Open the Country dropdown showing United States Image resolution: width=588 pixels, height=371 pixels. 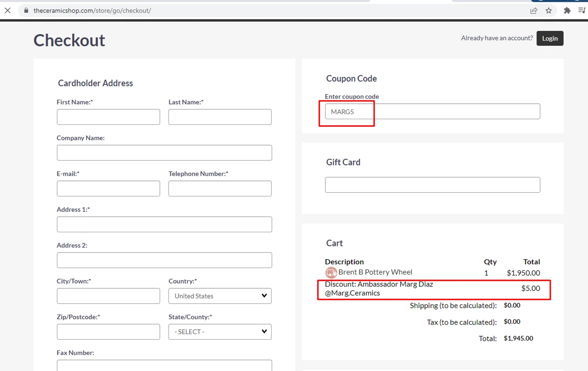[220, 296]
